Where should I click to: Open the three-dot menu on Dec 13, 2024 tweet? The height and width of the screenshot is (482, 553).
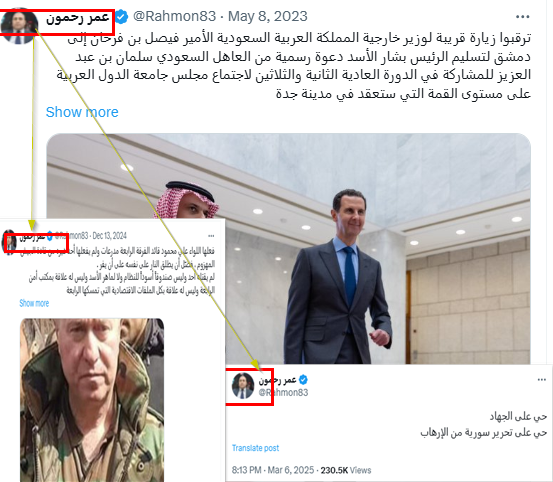pos(211,236)
